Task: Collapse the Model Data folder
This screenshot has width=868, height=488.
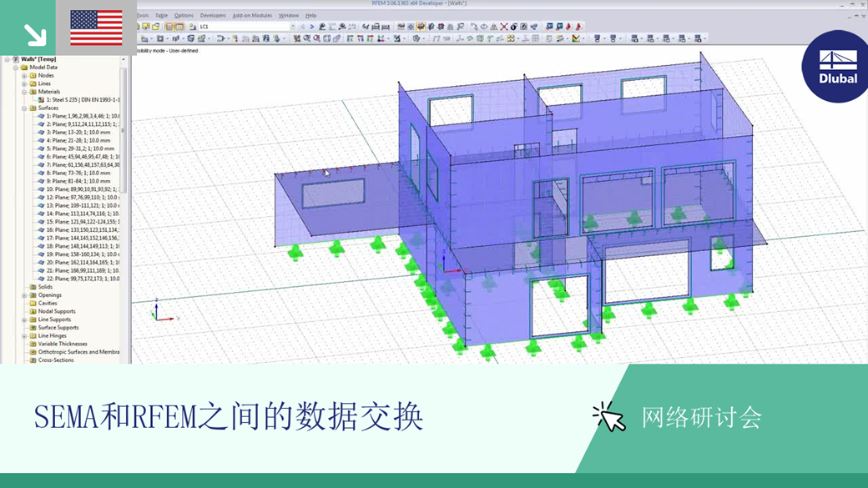Action: (x=16, y=68)
